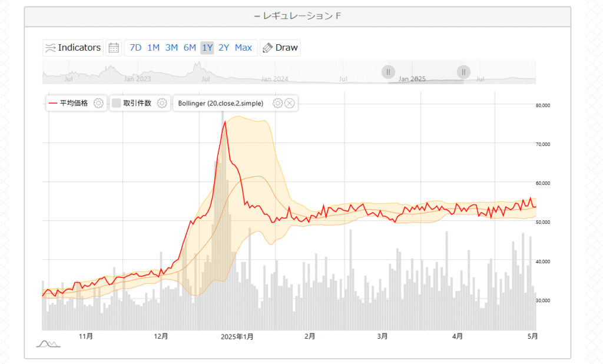Image resolution: width=603 pixels, height=364 pixels.
Task: Remove the Bollinger indicator
Action: (x=290, y=103)
